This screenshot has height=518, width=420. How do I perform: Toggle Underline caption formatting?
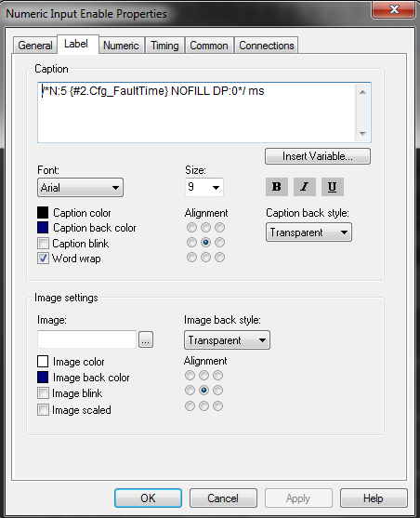[333, 187]
